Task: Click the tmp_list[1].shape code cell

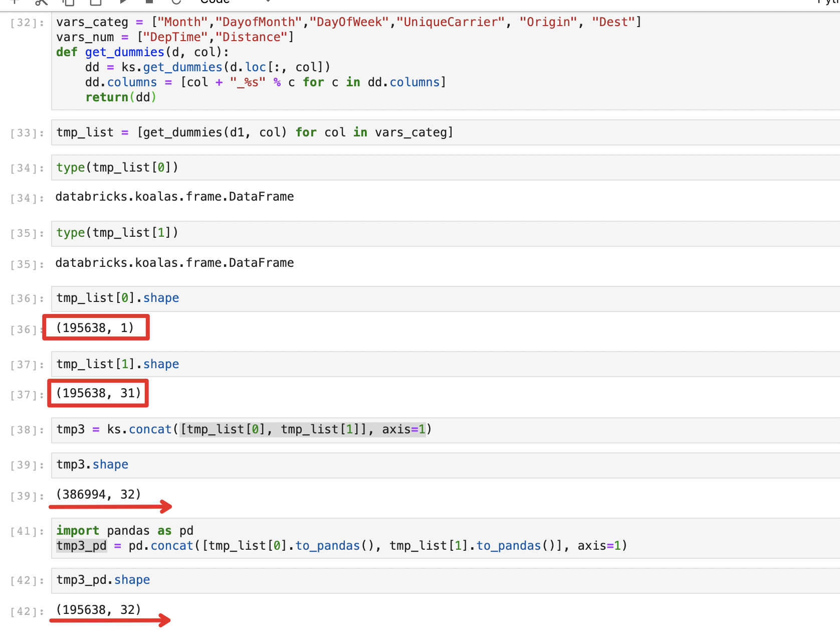Action: [446, 364]
